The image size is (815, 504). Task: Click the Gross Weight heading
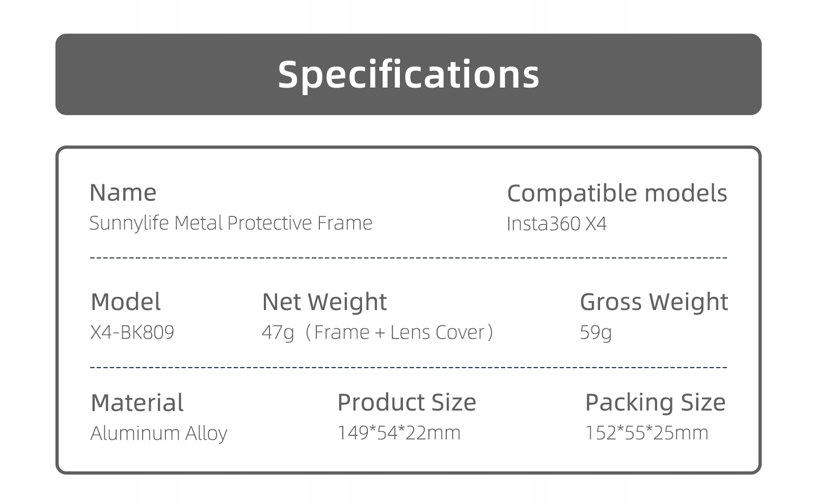(x=654, y=302)
